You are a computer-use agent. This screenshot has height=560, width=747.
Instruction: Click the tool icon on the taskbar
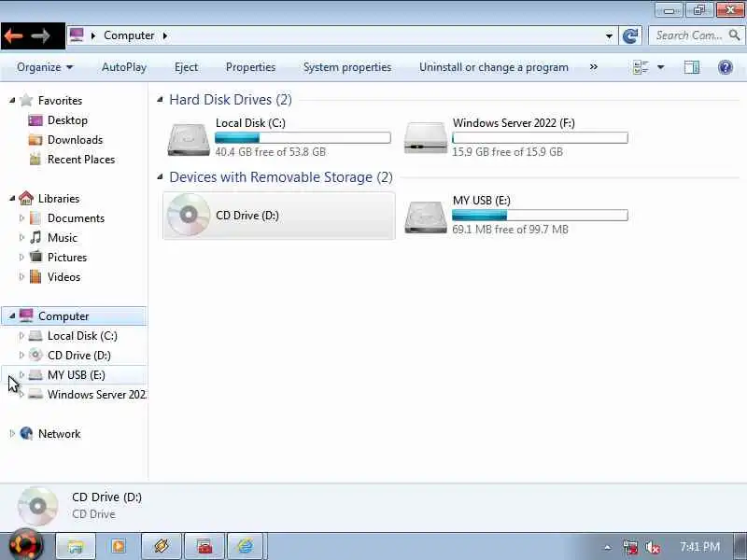tap(161, 546)
